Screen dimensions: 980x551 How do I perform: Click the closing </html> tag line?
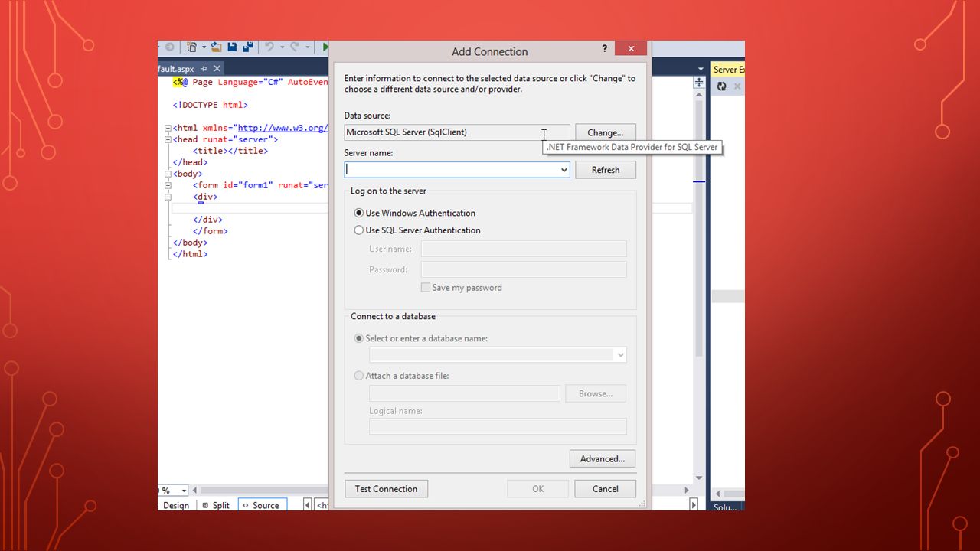point(190,254)
